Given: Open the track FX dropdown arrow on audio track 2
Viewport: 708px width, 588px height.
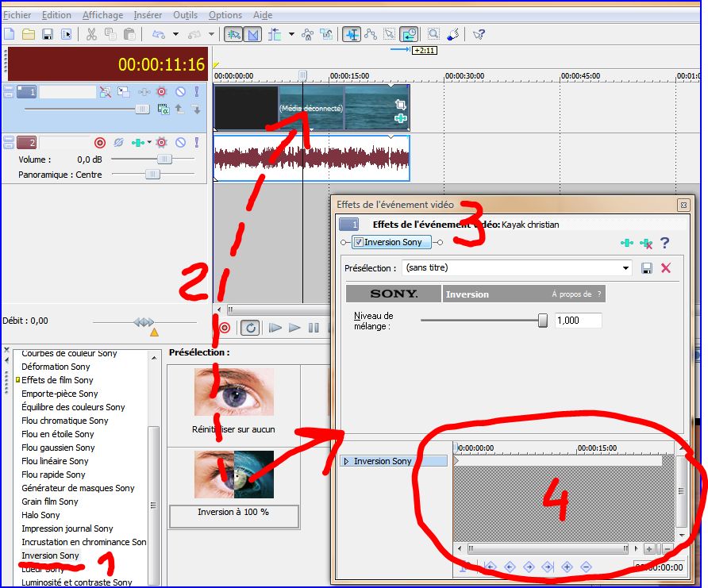Looking at the screenshot, I should pyautogui.click(x=149, y=142).
